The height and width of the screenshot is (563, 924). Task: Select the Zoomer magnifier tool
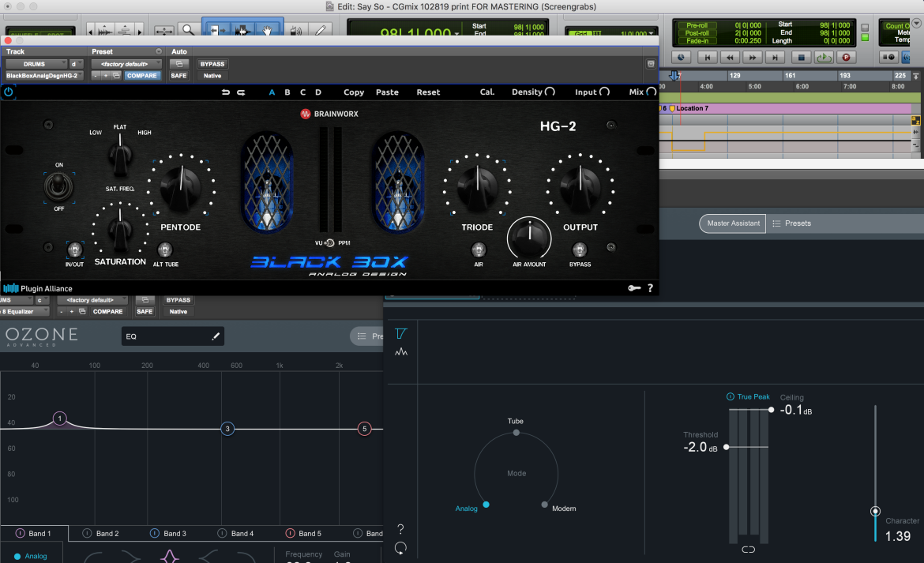tap(188, 29)
